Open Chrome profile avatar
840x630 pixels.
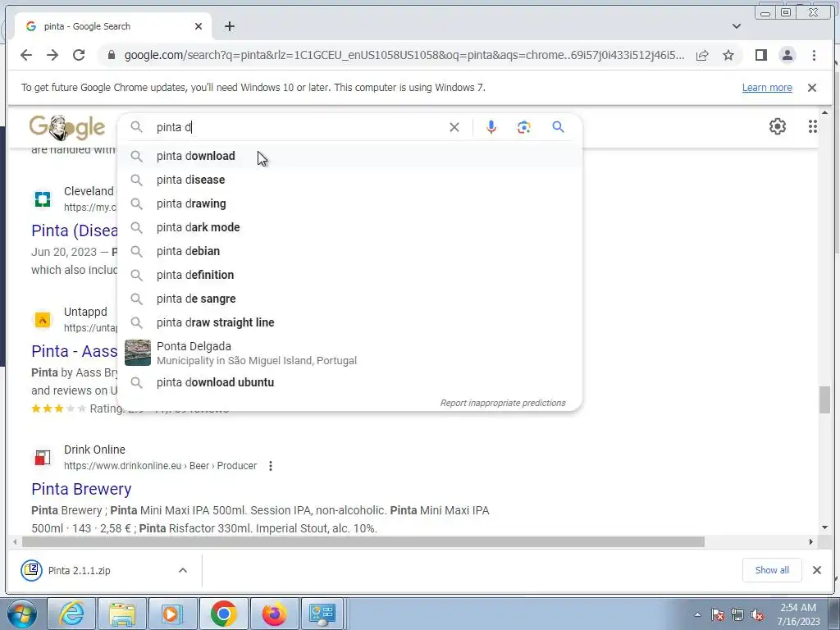coord(787,55)
